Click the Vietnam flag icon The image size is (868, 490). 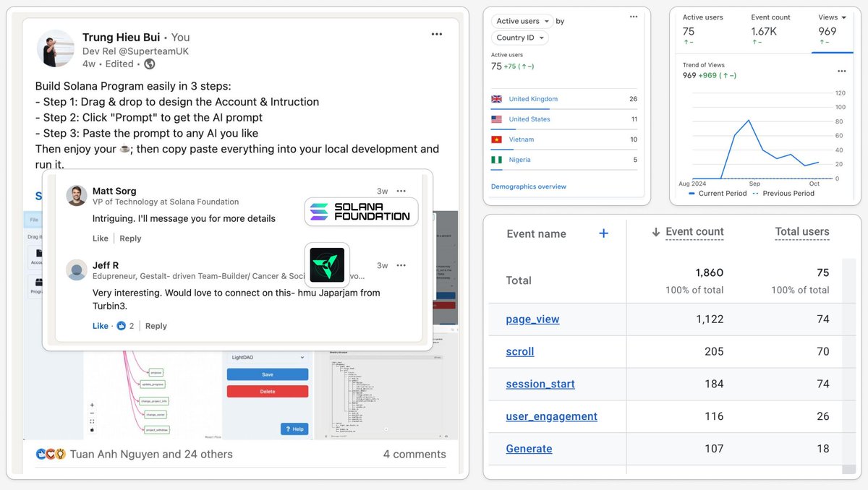tap(496, 139)
